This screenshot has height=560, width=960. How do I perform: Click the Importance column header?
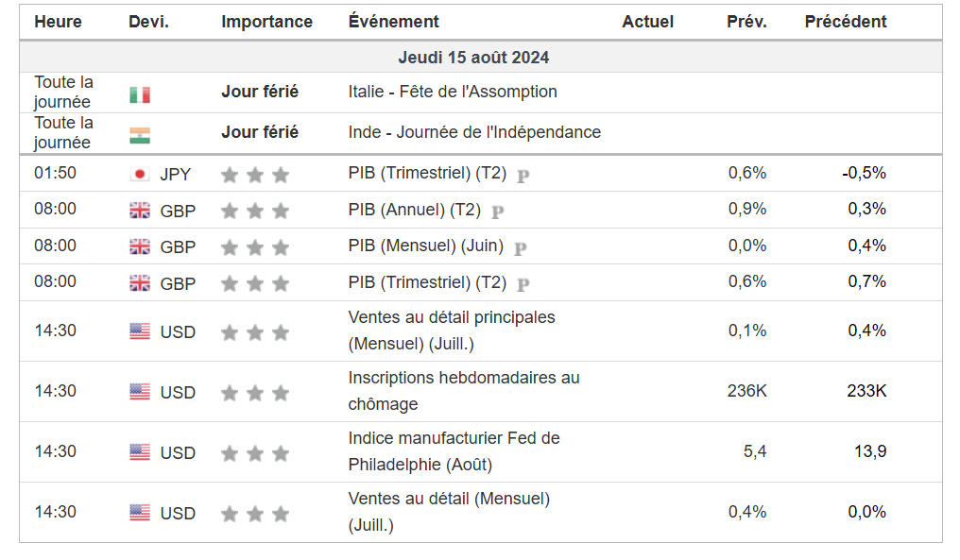[x=266, y=22]
